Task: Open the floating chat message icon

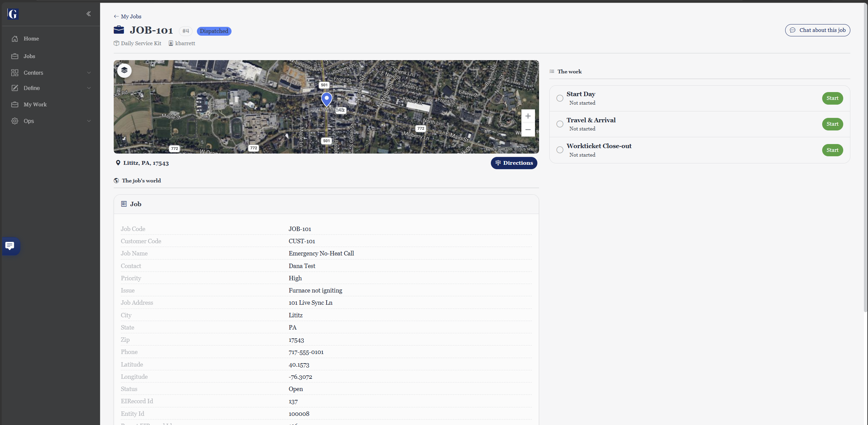Action: tap(10, 246)
